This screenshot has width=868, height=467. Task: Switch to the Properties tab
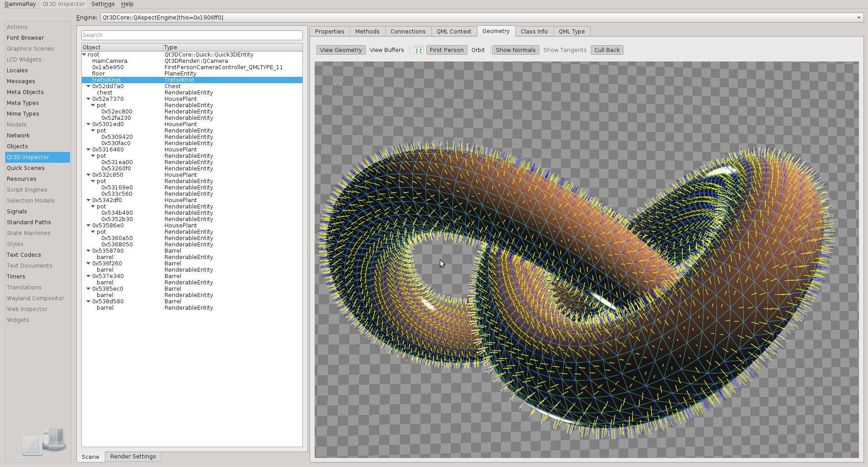coord(330,32)
